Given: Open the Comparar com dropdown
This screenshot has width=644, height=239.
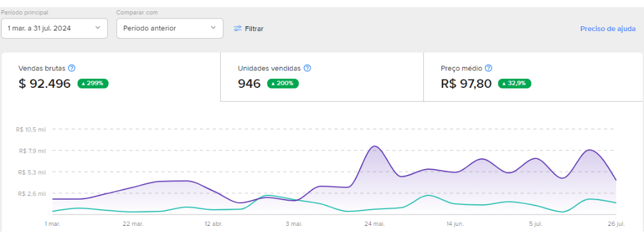Looking at the screenshot, I should [170, 29].
